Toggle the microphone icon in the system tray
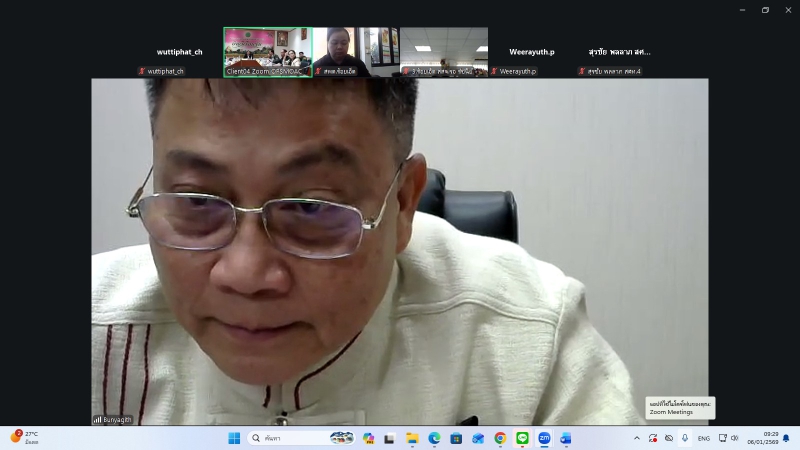This screenshot has height=450, width=800. tap(685, 438)
